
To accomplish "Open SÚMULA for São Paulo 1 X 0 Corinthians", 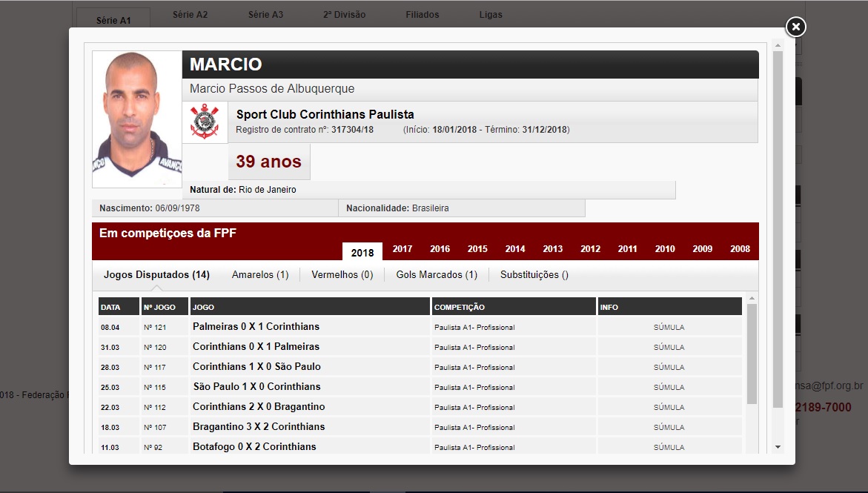I will [x=669, y=387].
